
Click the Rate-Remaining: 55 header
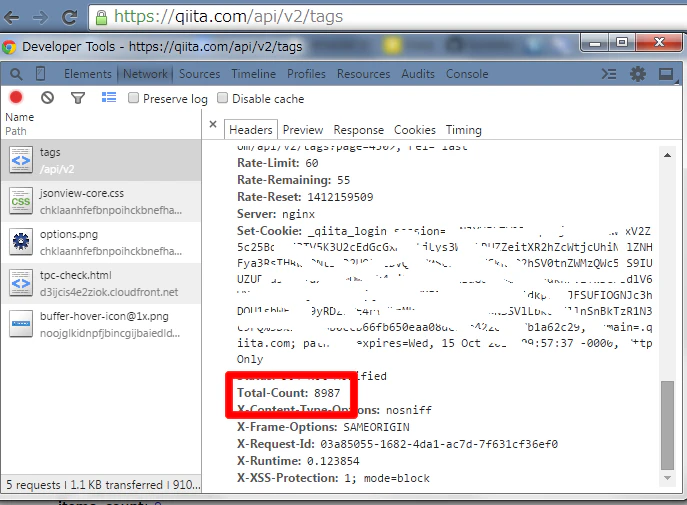pos(294,180)
